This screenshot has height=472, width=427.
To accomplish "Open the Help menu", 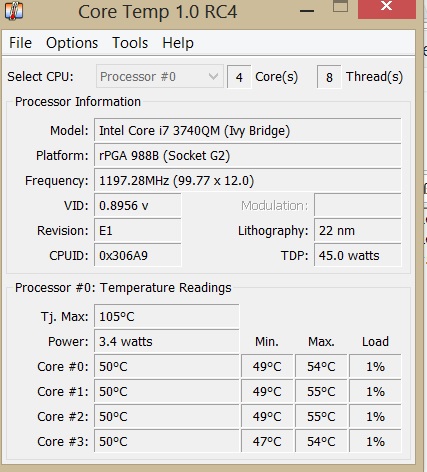I will tap(178, 43).
